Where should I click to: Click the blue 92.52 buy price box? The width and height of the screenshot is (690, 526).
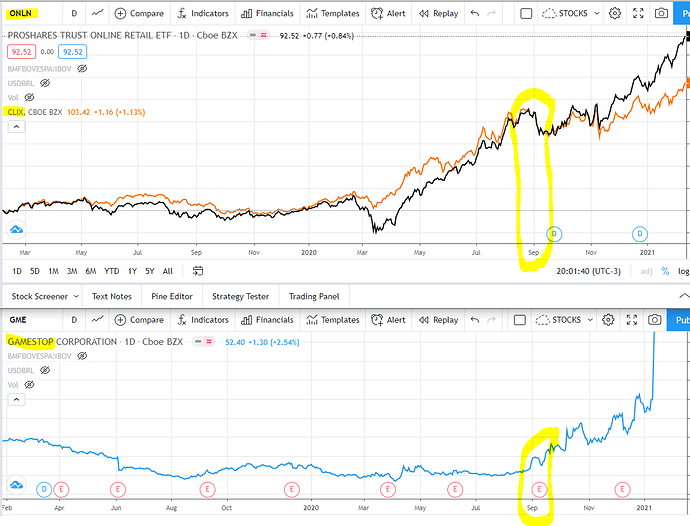tap(73, 52)
